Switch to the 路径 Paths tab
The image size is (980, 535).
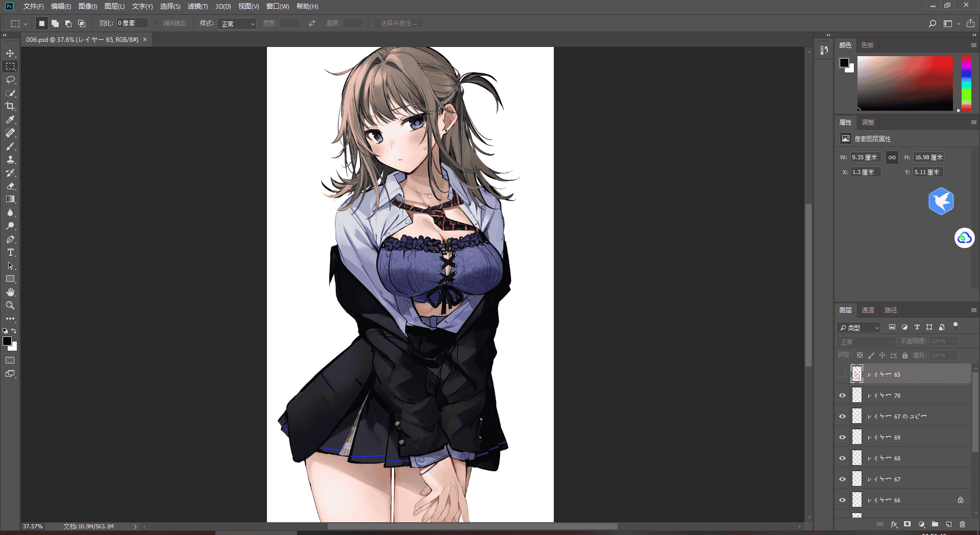891,310
